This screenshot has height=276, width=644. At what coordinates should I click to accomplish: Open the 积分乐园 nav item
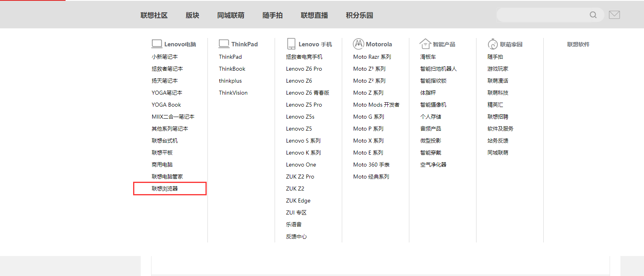click(359, 15)
